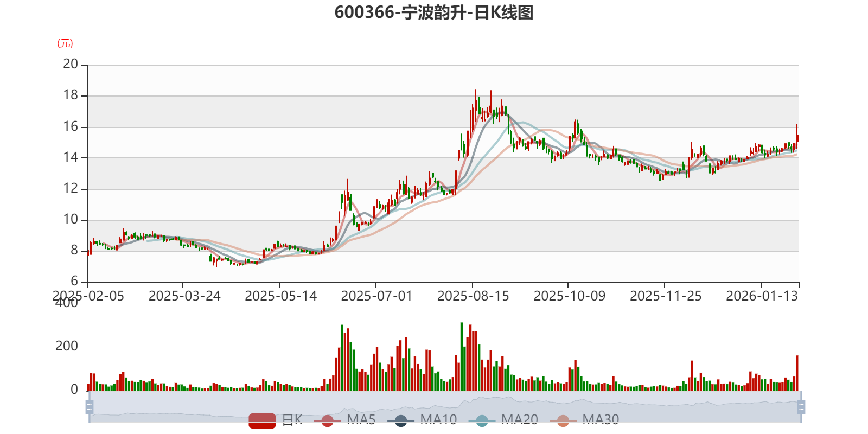The height and width of the screenshot is (434, 868).
Task: Click the price axis label 14
Action: 71,157
